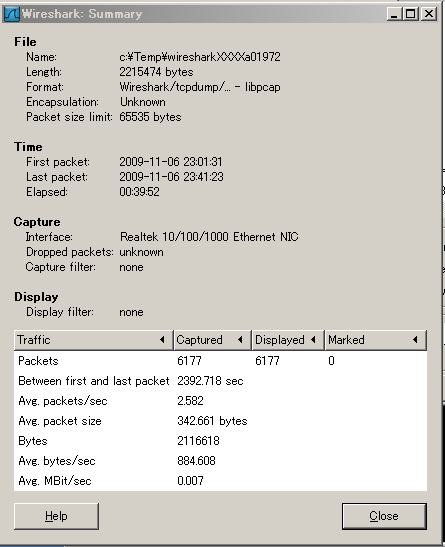Select the Packets row in the traffic table
The width and height of the screenshot is (445, 547).
click(220, 361)
